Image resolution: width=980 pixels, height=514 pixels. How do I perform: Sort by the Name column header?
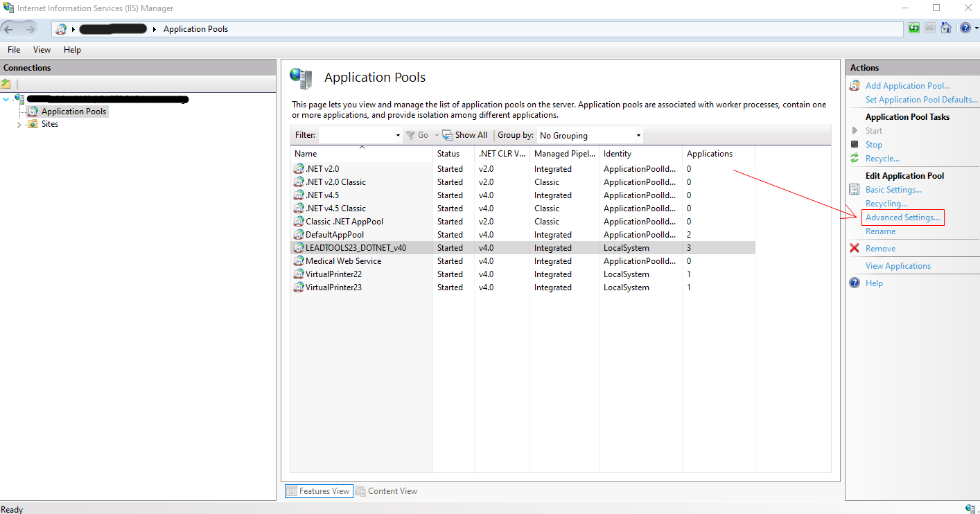click(x=361, y=154)
